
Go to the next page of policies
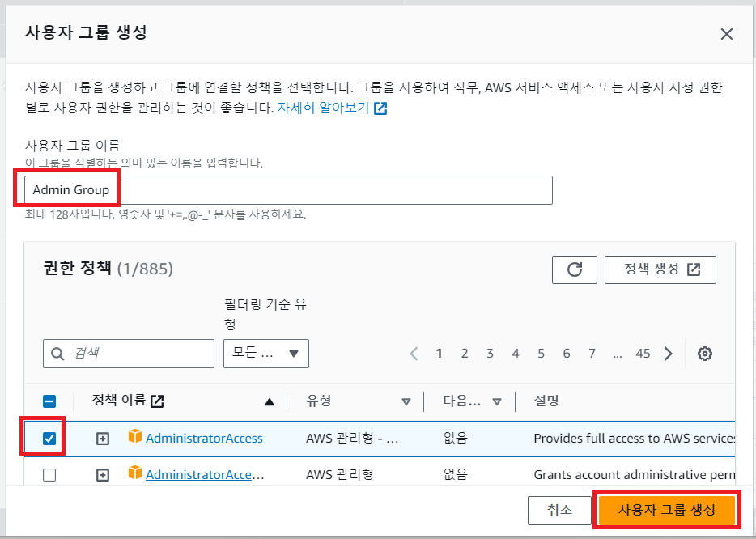[x=669, y=354]
